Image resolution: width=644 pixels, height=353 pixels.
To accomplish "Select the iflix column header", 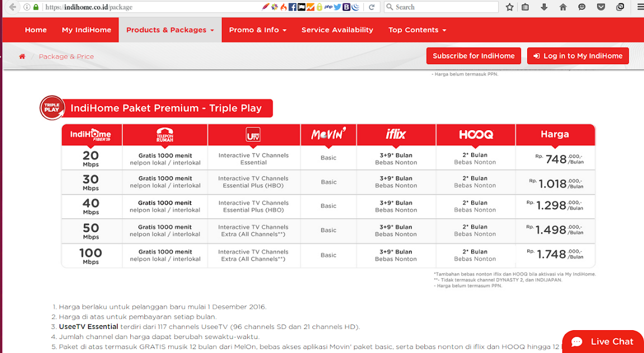I will (x=396, y=135).
